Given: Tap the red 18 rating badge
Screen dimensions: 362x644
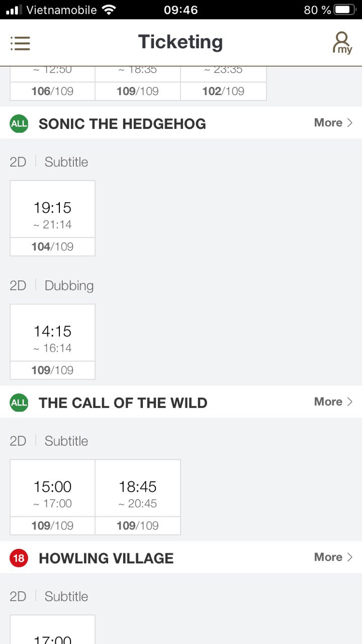Looking at the screenshot, I should click(x=19, y=558).
